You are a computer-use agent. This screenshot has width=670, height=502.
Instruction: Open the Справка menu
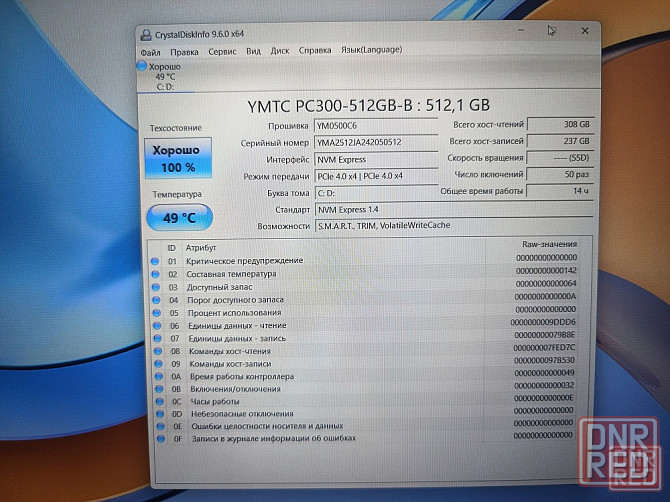[x=315, y=50]
